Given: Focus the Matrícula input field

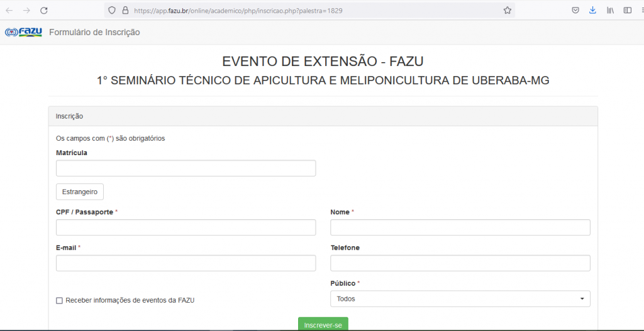Looking at the screenshot, I should click(x=186, y=168).
